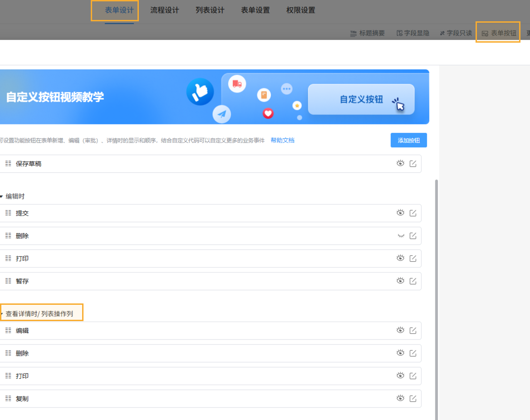Toggle visibility eye for 暂存
The width and height of the screenshot is (530, 420).
point(400,281)
